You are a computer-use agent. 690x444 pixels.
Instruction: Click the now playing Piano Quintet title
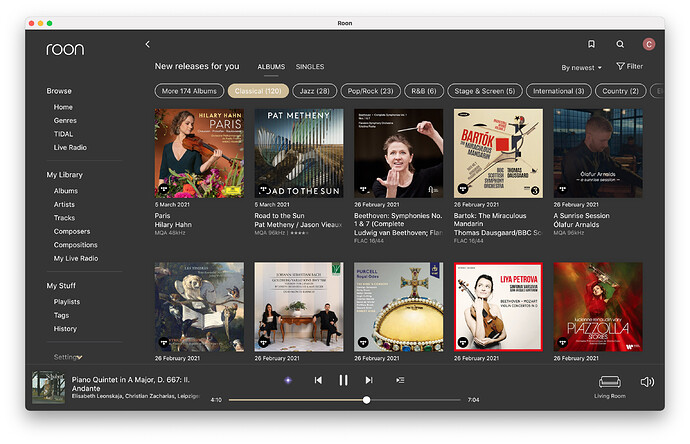point(131,384)
